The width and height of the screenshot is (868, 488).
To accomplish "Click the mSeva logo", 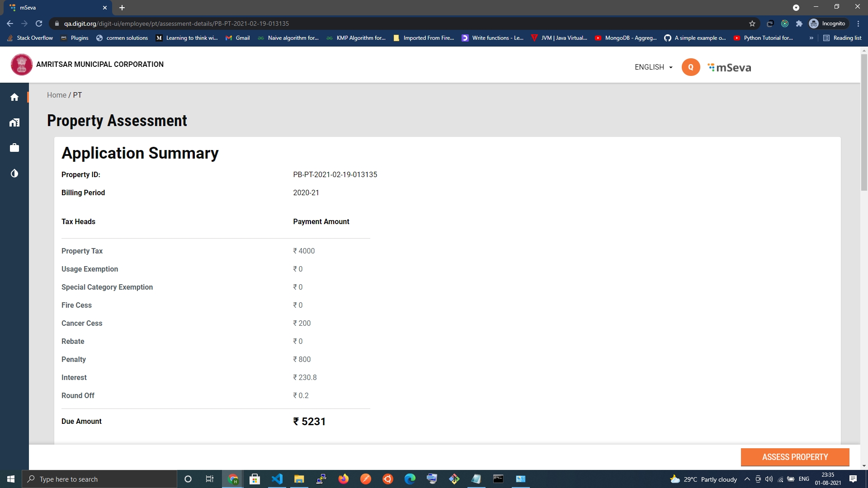I will [729, 68].
